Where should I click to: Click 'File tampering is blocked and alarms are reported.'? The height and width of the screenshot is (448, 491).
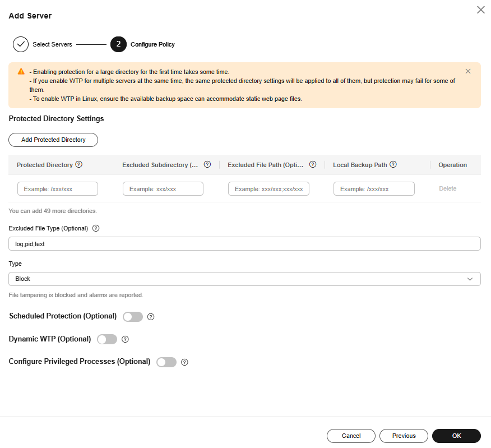76,295
